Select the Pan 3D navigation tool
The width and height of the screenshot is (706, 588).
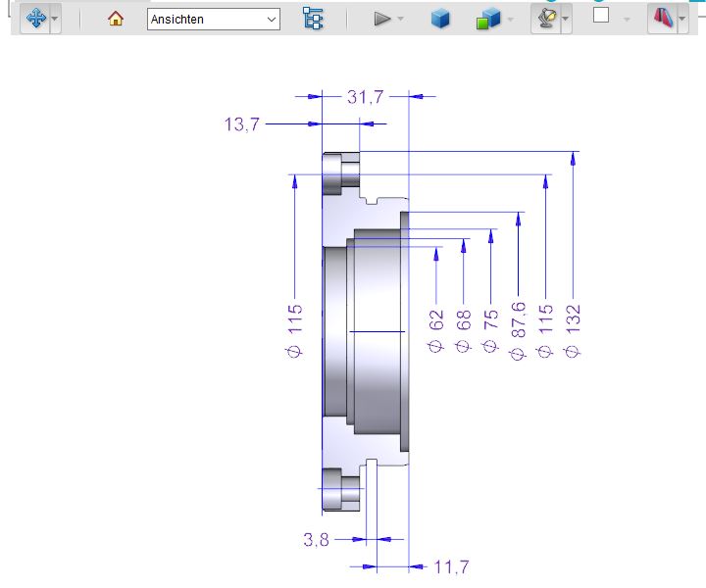point(36,19)
